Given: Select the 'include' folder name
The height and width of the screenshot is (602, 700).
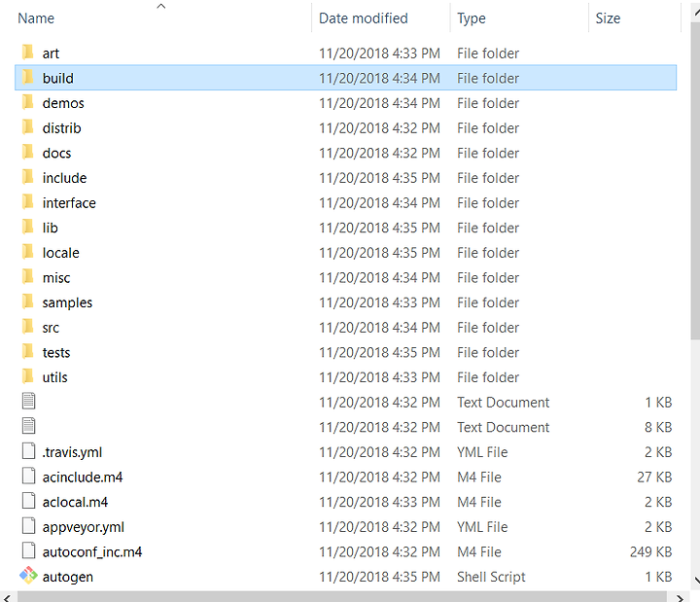Looking at the screenshot, I should (x=64, y=178).
